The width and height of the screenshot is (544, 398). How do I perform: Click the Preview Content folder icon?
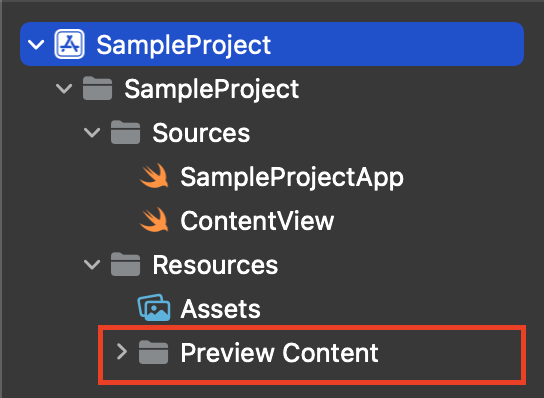pyautogui.click(x=154, y=352)
